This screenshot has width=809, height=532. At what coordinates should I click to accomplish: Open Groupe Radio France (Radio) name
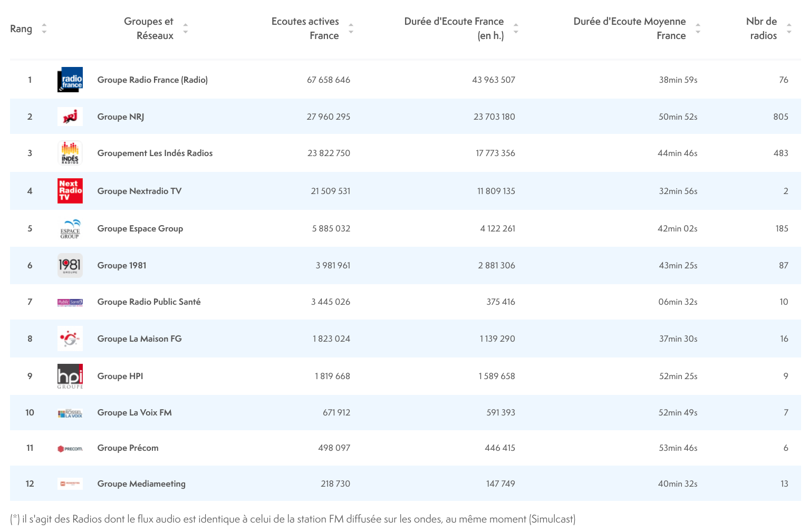pos(152,80)
